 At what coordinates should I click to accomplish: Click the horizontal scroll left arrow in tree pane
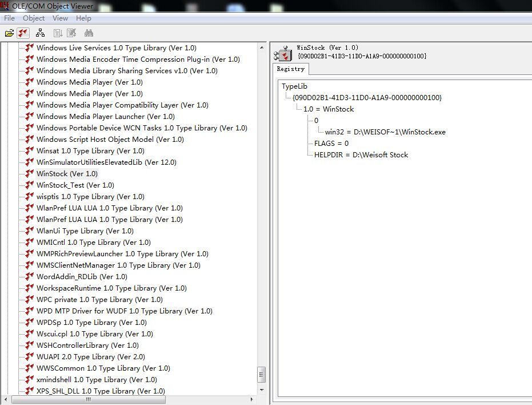(x=6, y=399)
